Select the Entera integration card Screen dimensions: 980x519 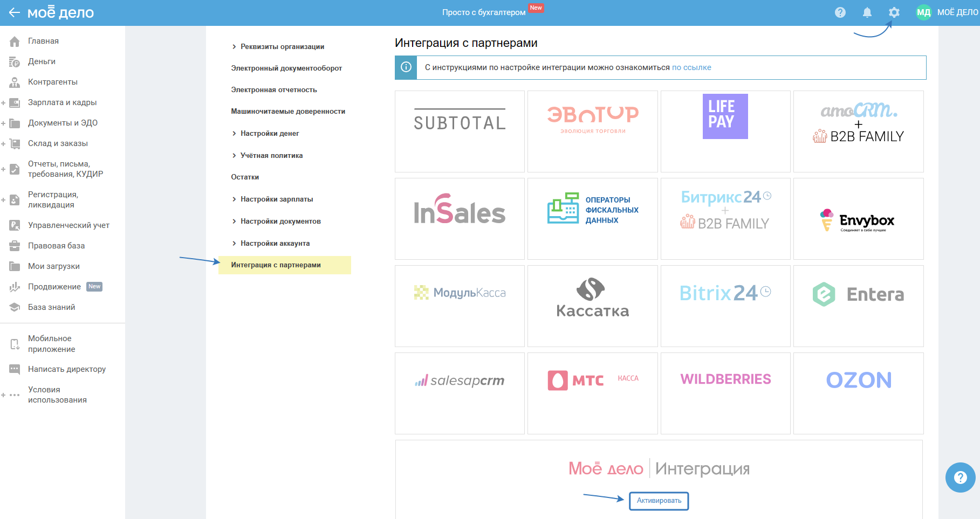[859, 306]
